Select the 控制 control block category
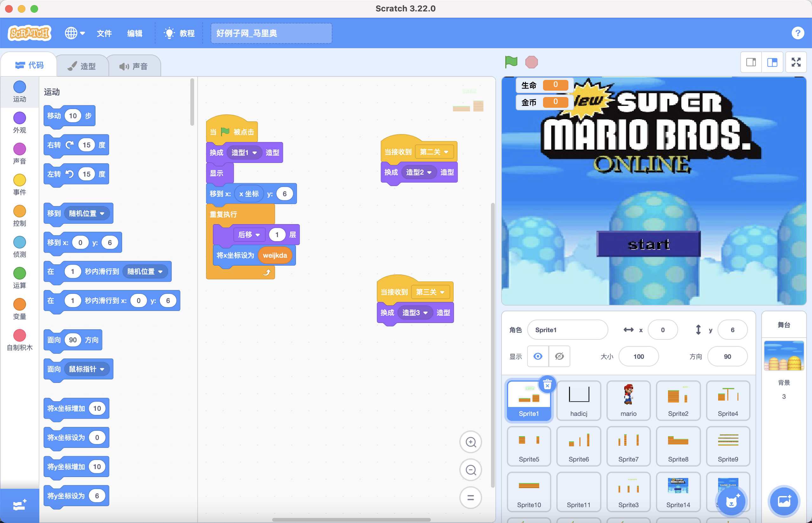This screenshot has width=812, height=523. (x=19, y=216)
